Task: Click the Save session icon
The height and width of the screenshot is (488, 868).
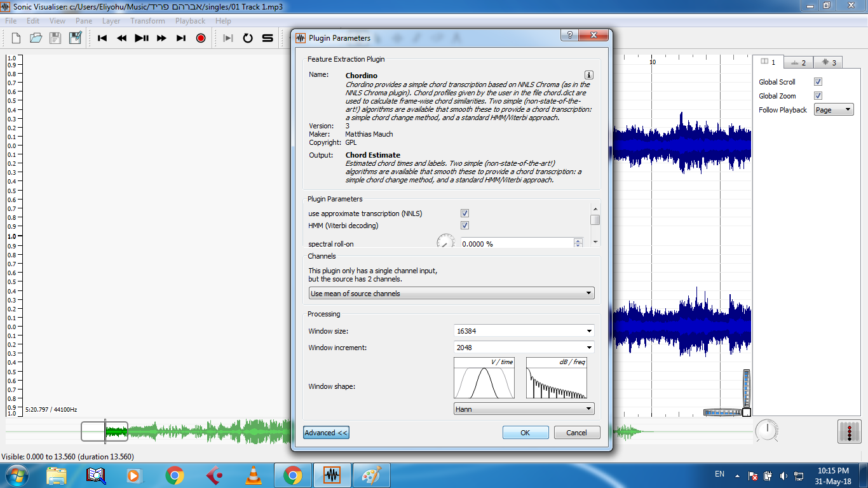Action: click(55, 38)
